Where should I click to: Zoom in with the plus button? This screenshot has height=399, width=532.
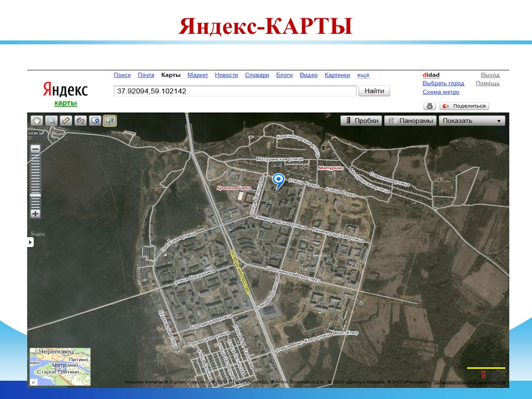35,214
